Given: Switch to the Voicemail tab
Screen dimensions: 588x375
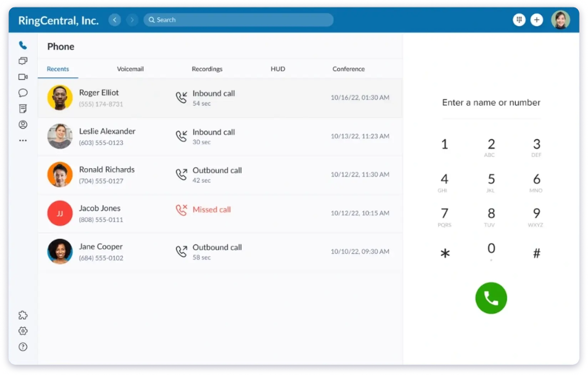Looking at the screenshot, I should tap(130, 69).
